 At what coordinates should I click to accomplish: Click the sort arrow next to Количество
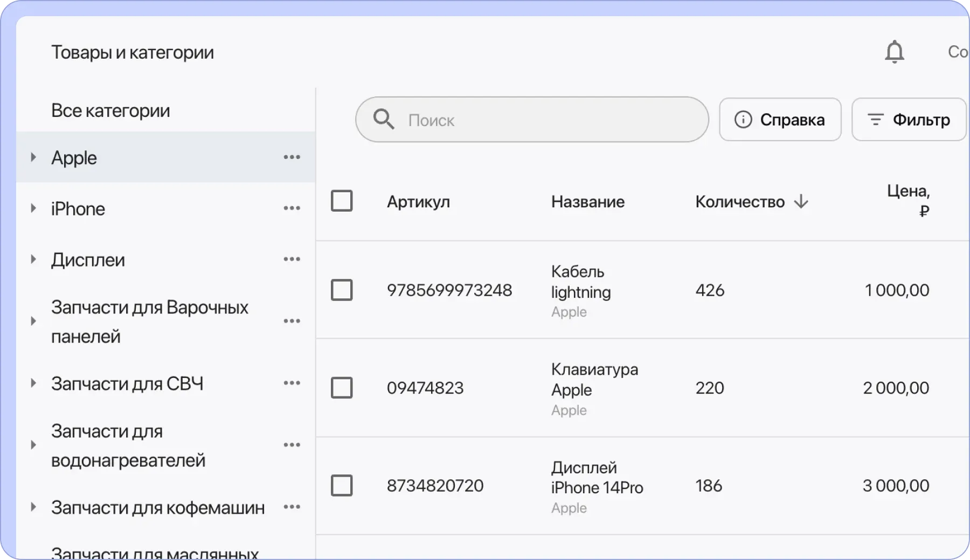[801, 201]
